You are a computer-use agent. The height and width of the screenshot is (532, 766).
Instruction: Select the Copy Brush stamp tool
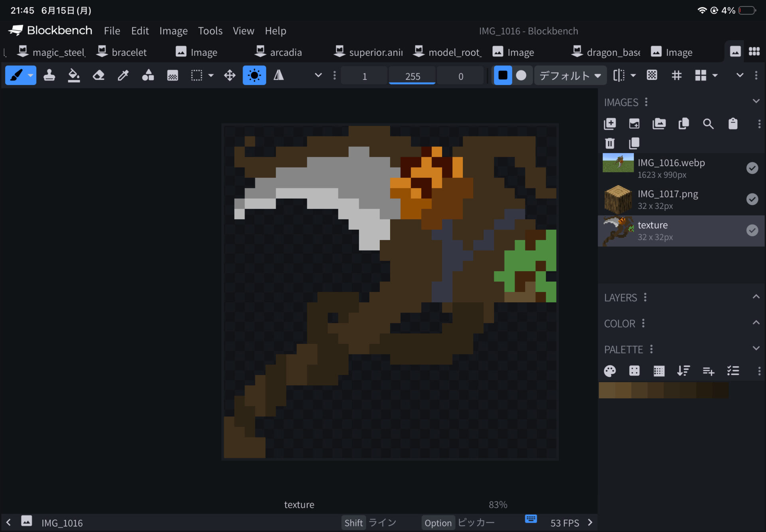click(49, 75)
